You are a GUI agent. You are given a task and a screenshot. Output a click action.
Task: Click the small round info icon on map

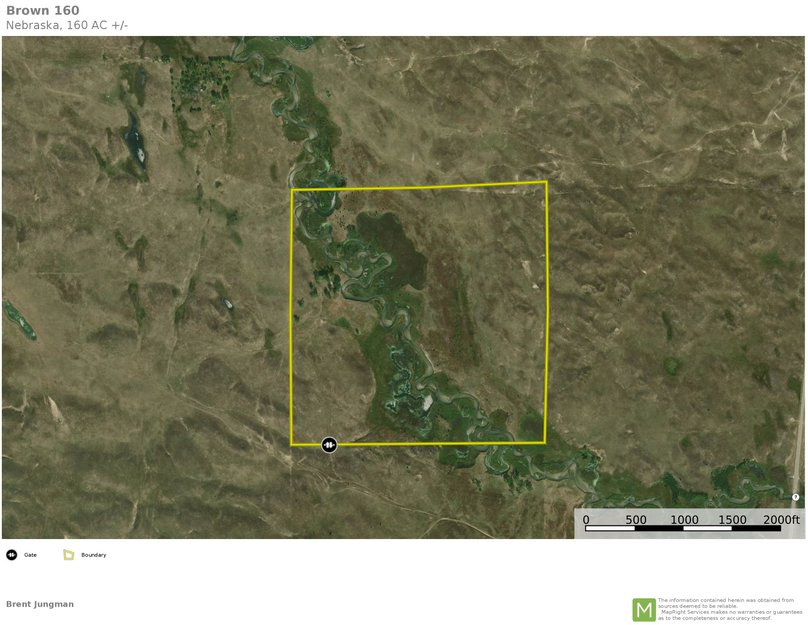click(796, 497)
